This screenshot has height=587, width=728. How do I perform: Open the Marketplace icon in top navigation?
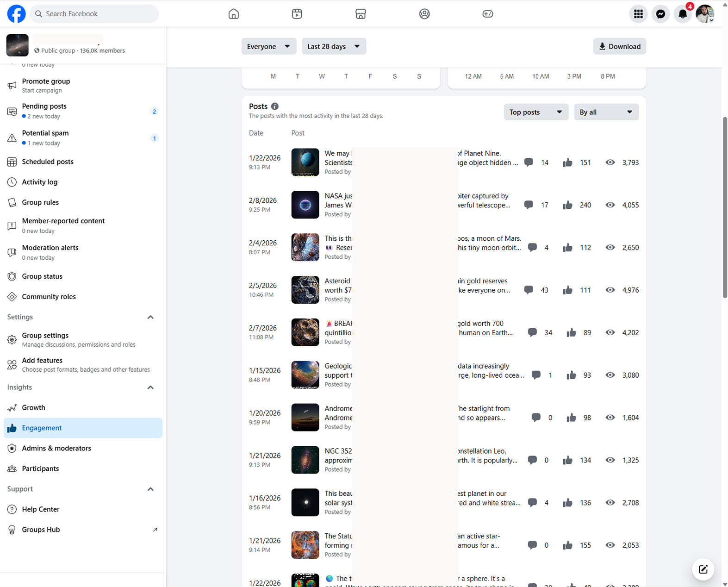pyautogui.click(x=361, y=14)
